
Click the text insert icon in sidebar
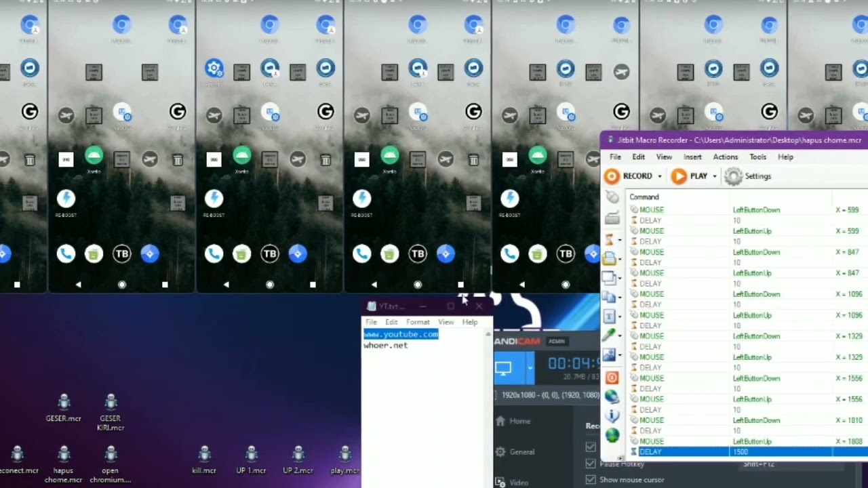tap(610, 317)
